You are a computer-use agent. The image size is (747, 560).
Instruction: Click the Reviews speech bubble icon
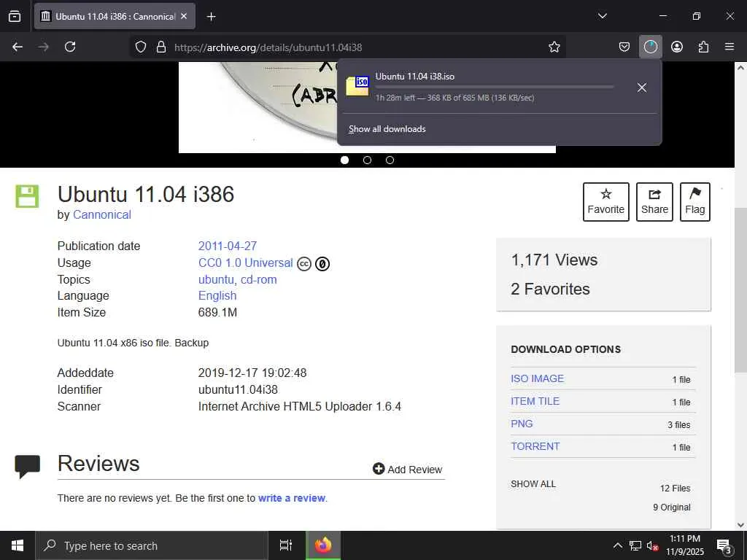click(27, 466)
